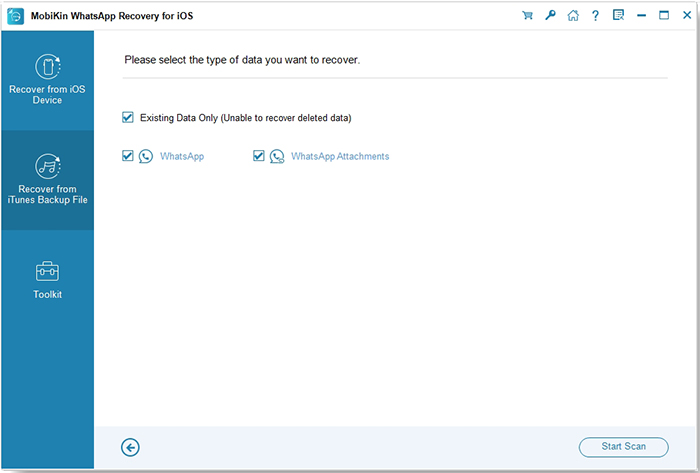Maximize the MobiKin window
Viewport: 700px width, 473px height.
(664, 16)
